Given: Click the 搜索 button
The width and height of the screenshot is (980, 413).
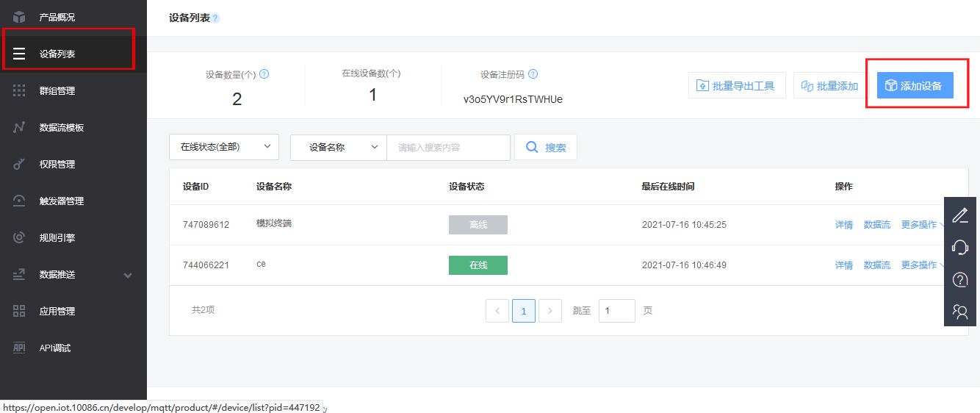Looking at the screenshot, I should [x=546, y=147].
